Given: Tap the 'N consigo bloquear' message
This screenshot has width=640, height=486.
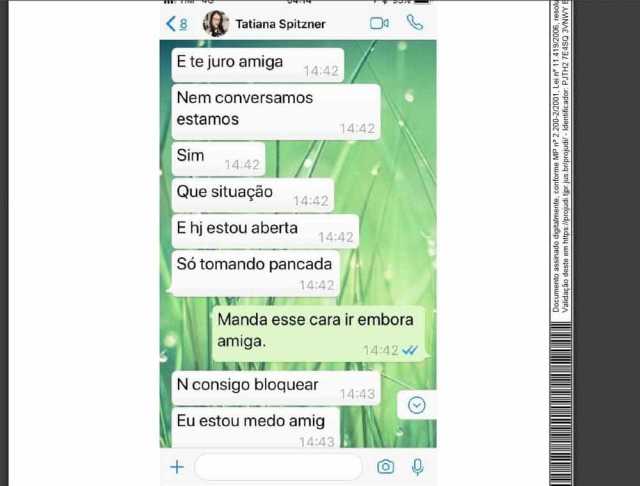Looking at the screenshot, I should click(x=276, y=388).
